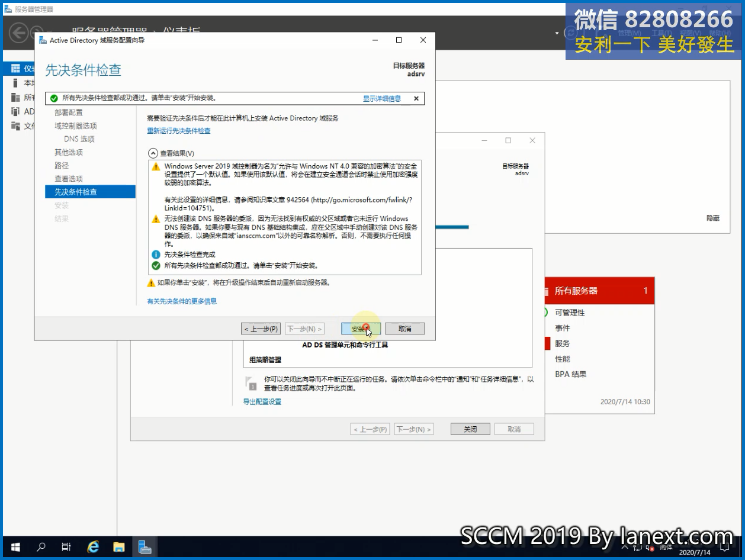The height and width of the screenshot is (560, 745).
Task: Launch Internet Explorer from the taskbar
Action: point(93,547)
